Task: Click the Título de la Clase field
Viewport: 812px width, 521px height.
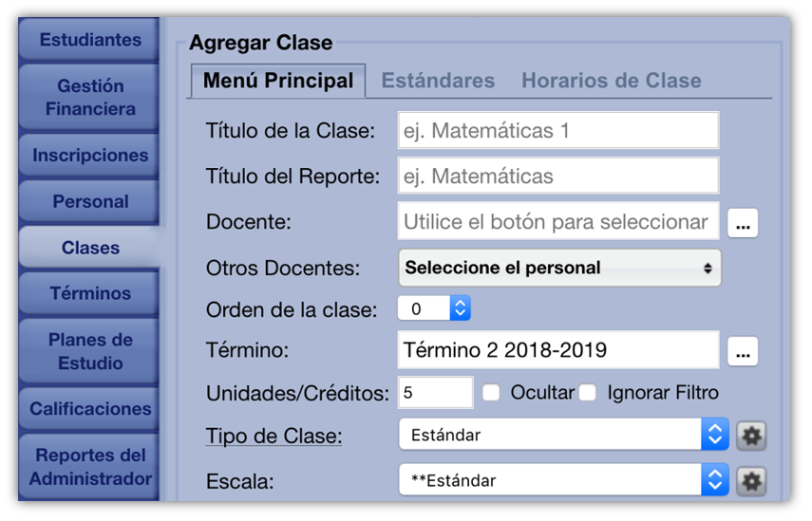Action: click(x=557, y=131)
